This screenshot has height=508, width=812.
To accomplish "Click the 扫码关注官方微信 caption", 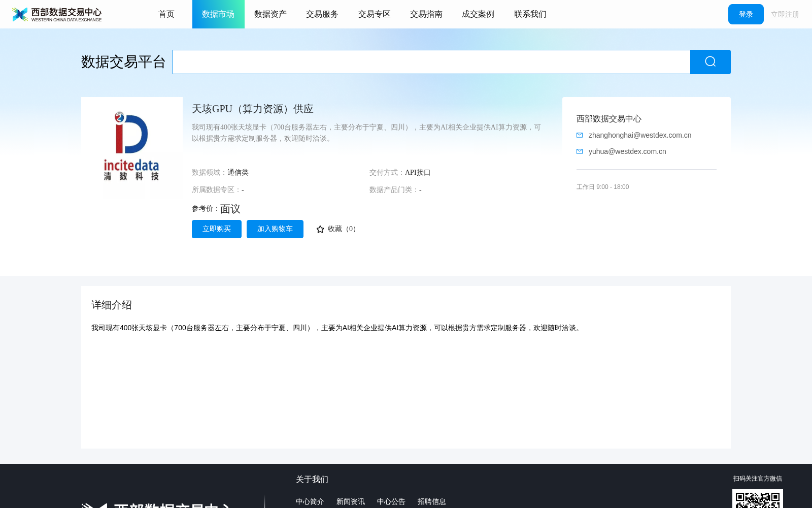I will pyautogui.click(x=758, y=479).
